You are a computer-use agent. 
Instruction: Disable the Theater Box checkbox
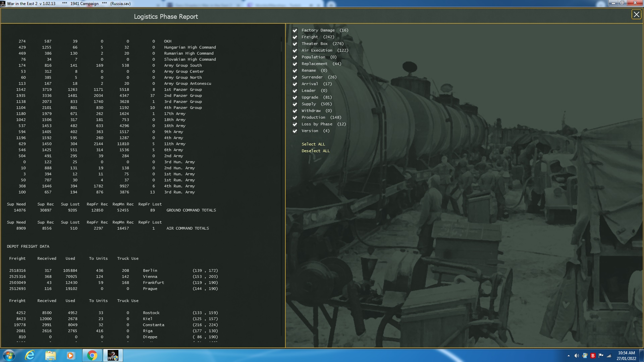click(295, 44)
